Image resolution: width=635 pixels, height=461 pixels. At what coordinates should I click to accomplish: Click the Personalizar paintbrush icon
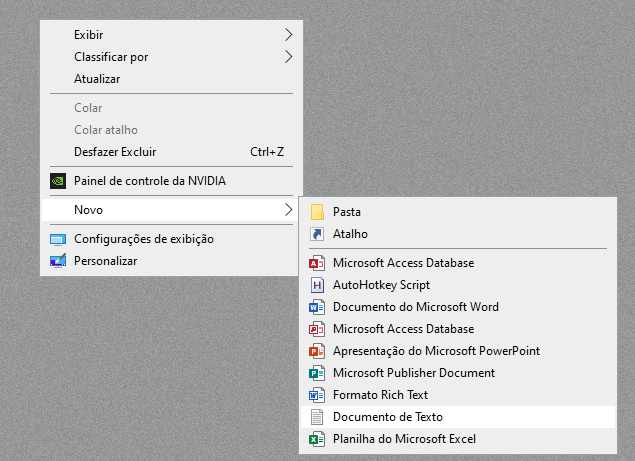58,261
